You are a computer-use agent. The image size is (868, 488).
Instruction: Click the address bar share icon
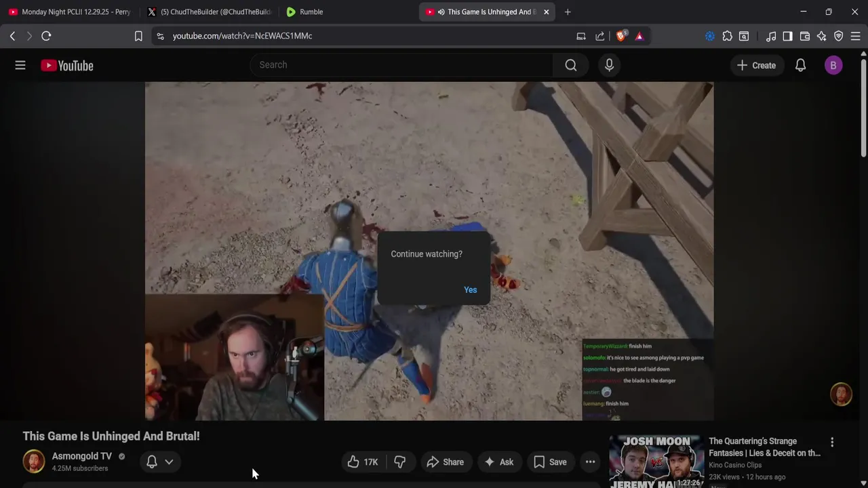pyautogui.click(x=600, y=36)
